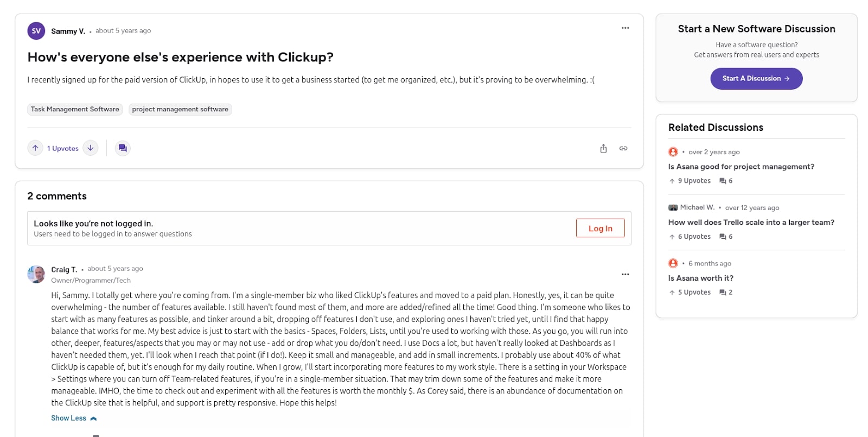Open Craig T.'s comment options menu
The width and height of the screenshot is (868, 437).
pyautogui.click(x=626, y=274)
